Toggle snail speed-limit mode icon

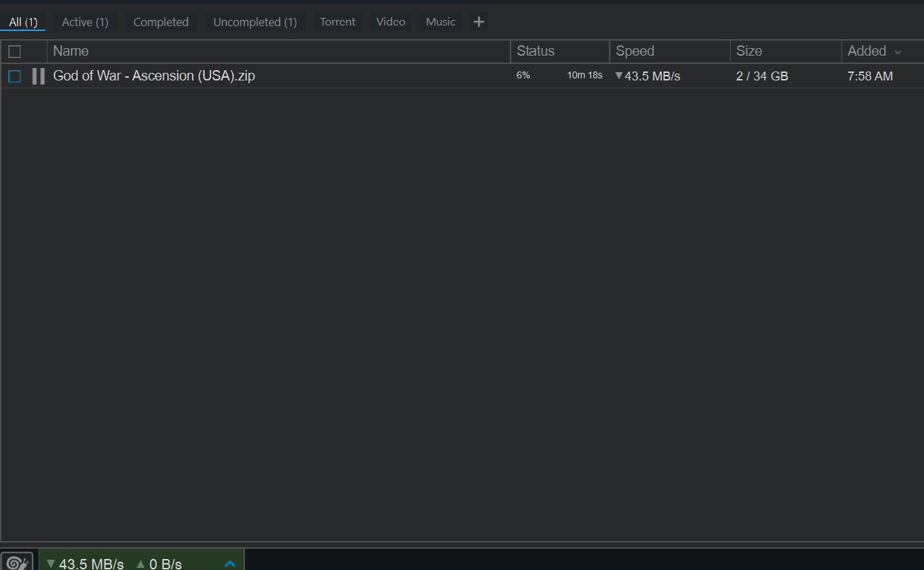click(17, 562)
